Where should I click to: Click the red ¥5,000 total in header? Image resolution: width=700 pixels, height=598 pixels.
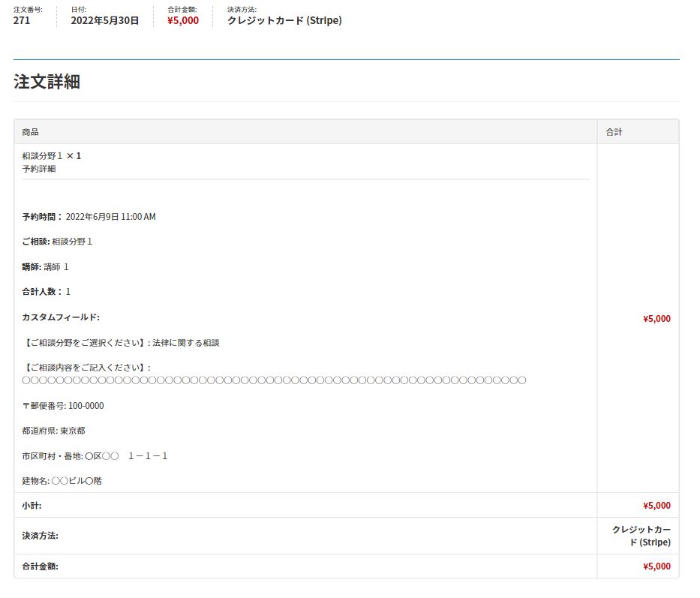click(x=183, y=20)
